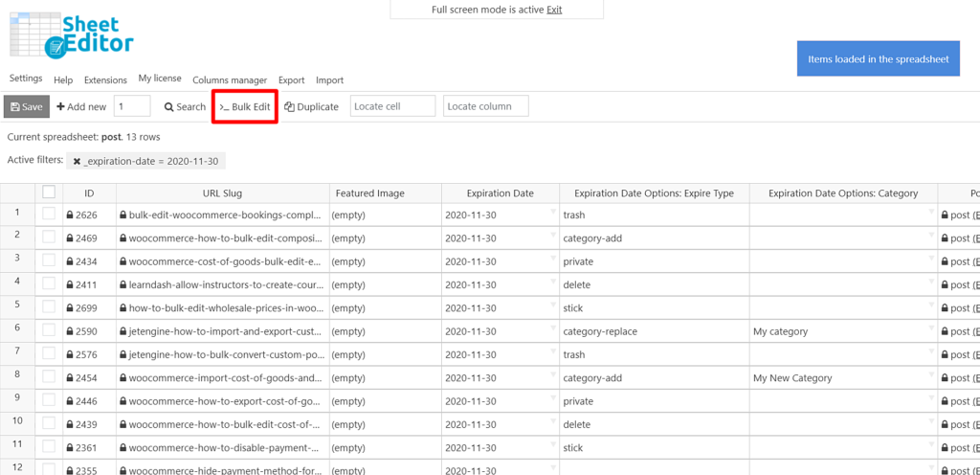Image resolution: width=980 pixels, height=475 pixels.
Task: Open Expiration Date dropdown arrow in row 1
Action: [x=553, y=213]
